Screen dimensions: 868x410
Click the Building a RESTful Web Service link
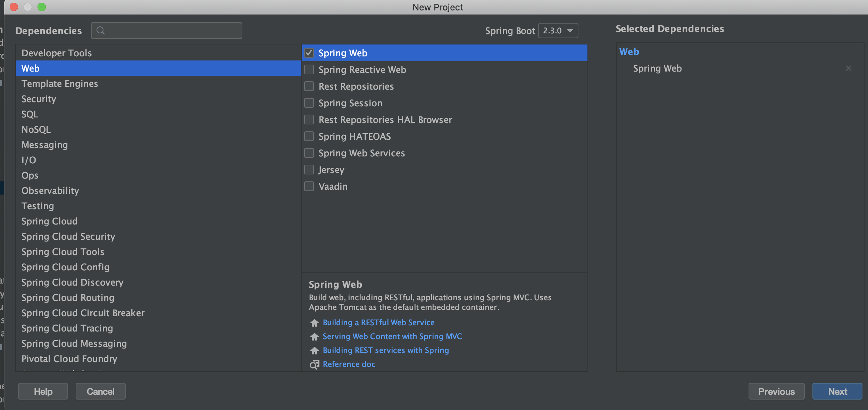click(379, 322)
